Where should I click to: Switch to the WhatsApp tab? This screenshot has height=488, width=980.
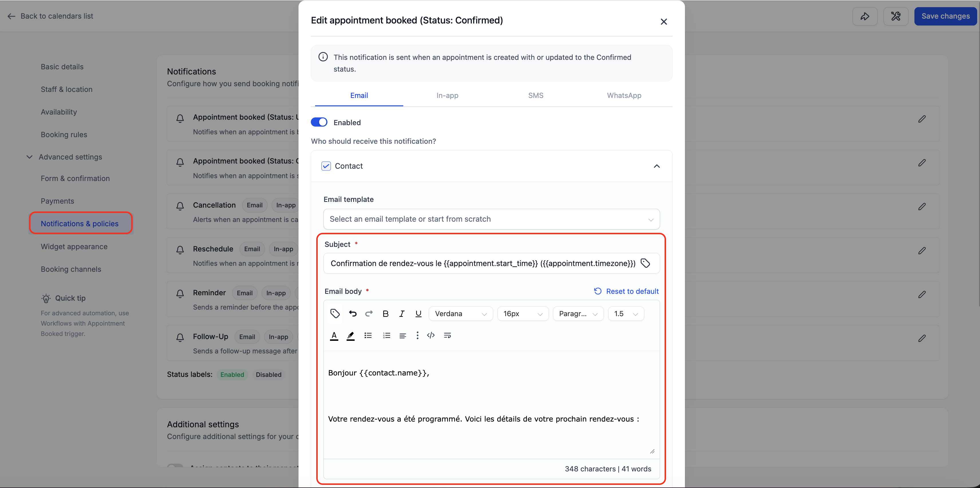624,96
